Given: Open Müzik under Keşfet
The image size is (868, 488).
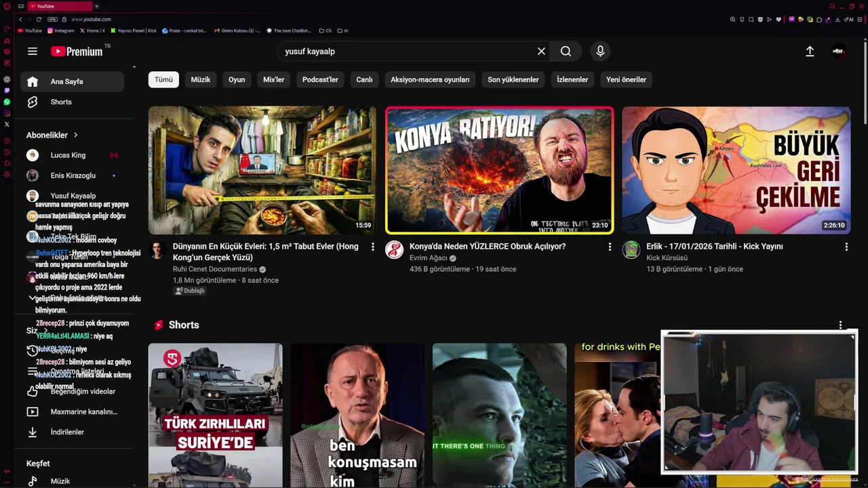Looking at the screenshot, I should click(72, 481).
